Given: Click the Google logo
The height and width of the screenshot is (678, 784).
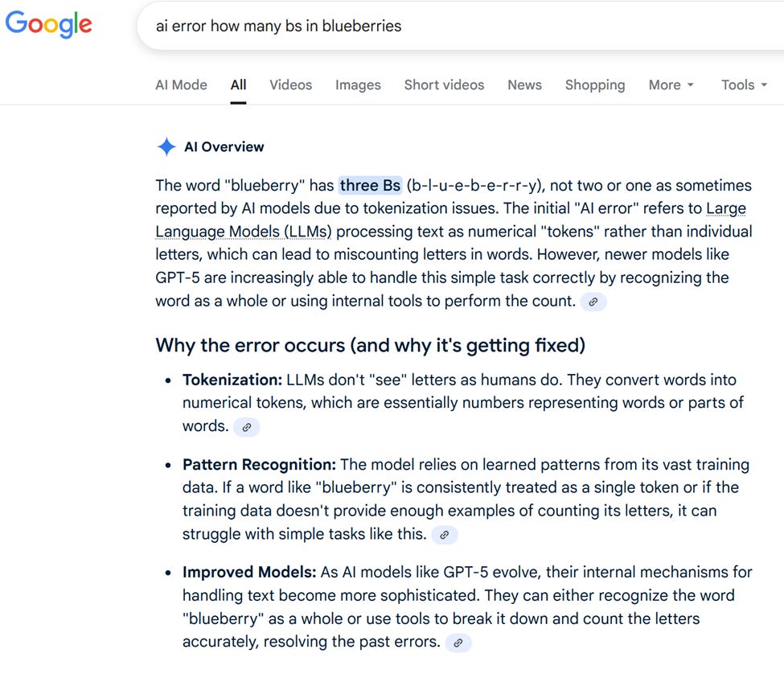Looking at the screenshot, I should click(x=48, y=24).
